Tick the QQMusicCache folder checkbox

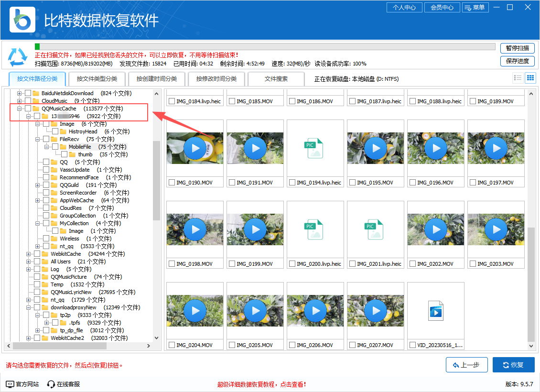29,109
